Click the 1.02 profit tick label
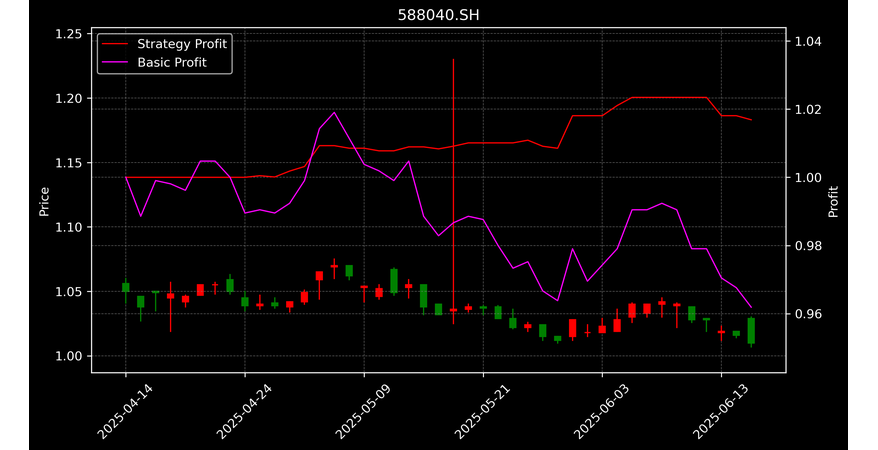878x450 pixels. tap(807, 109)
